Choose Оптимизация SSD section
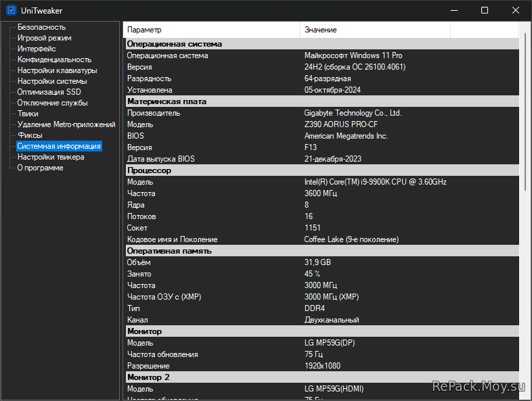 pos(49,92)
